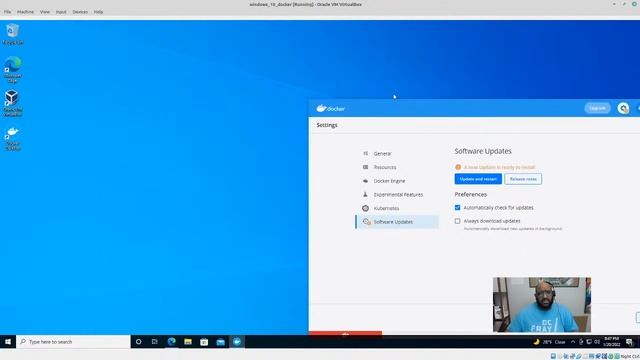Open the Docker account avatar icon
640x360 pixels.
point(623,108)
